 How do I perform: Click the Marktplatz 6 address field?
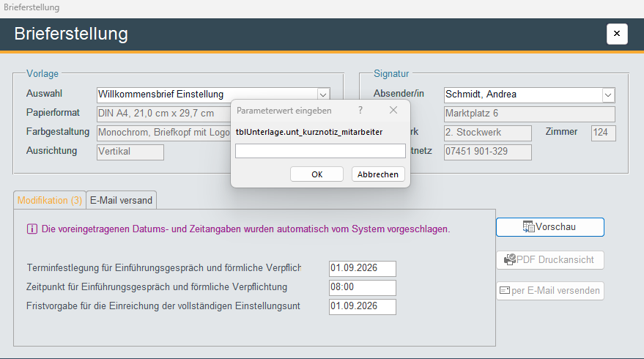[530, 114]
